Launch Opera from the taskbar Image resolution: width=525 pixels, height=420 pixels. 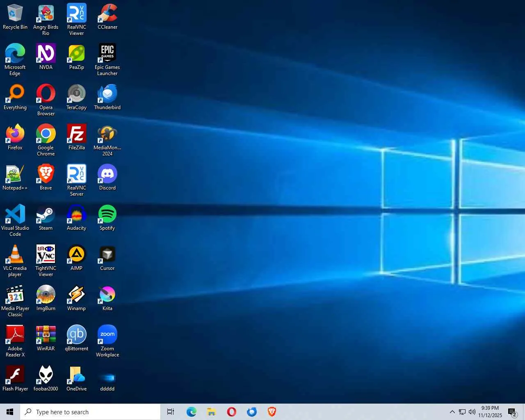pos(231,412)
